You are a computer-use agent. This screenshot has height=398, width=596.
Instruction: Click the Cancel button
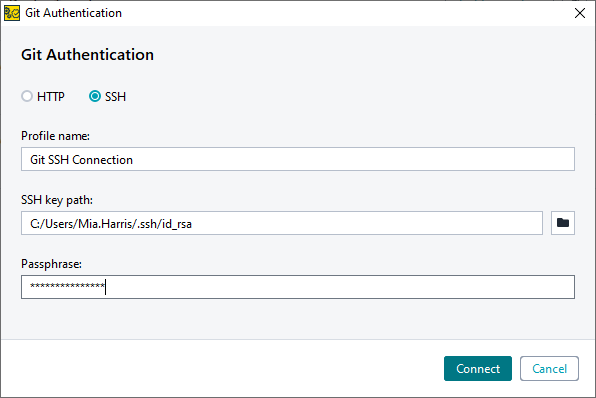(x=549, y=368)
